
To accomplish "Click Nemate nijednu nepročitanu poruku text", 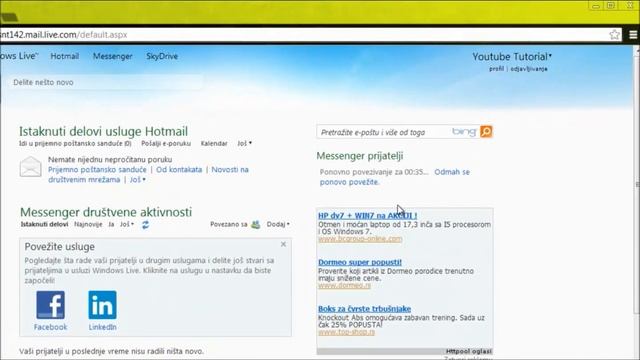I will (110, 159).
